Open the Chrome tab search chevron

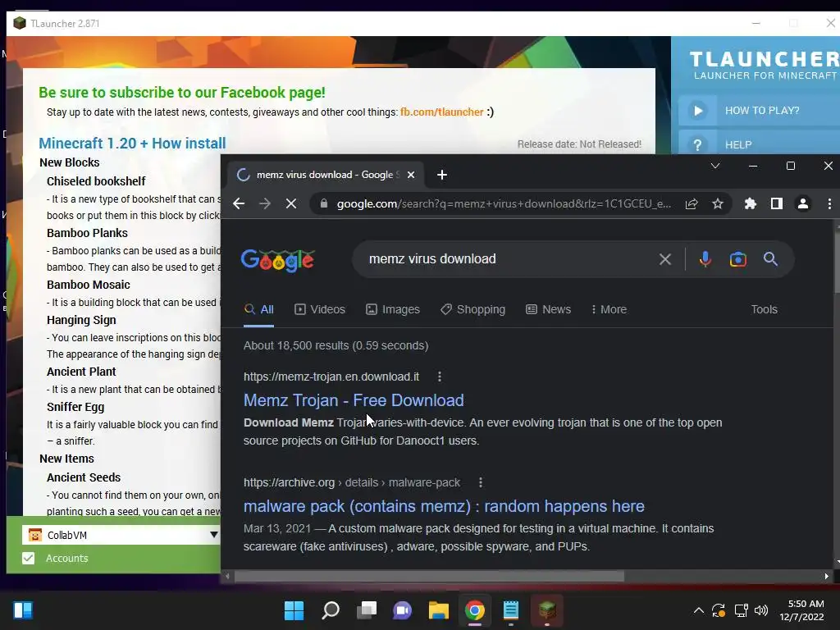714,166
